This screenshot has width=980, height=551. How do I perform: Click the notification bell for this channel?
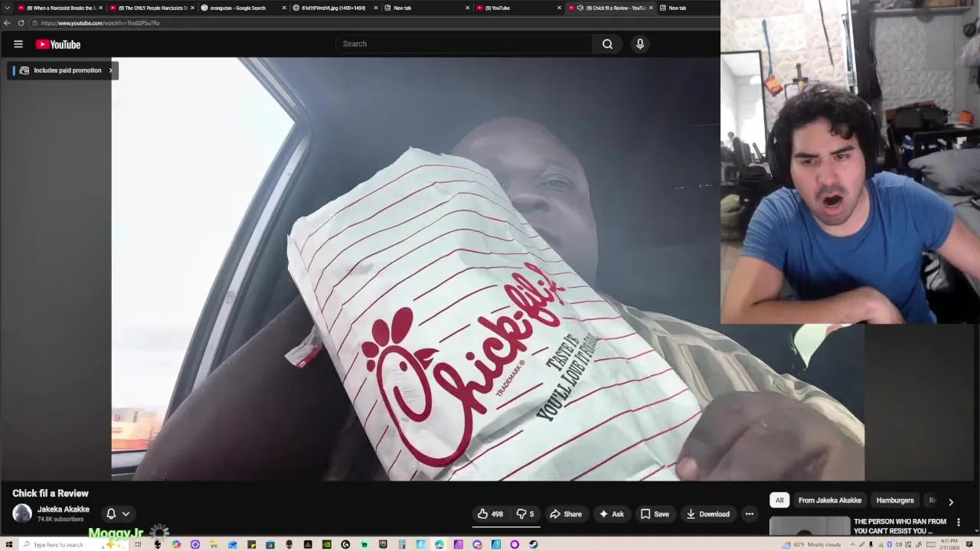(111, 514)
